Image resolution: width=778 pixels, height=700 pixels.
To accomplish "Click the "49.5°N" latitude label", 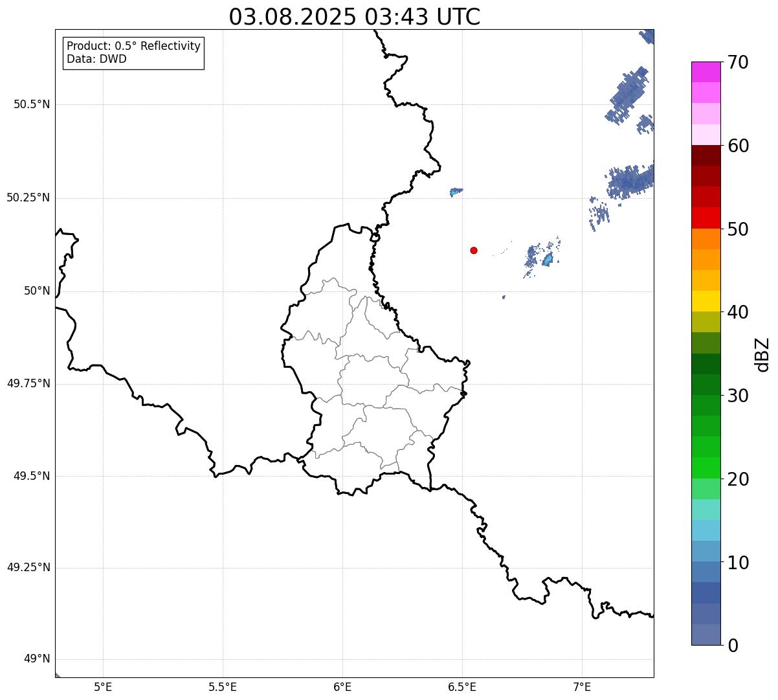I will click(x=32, y=476).
